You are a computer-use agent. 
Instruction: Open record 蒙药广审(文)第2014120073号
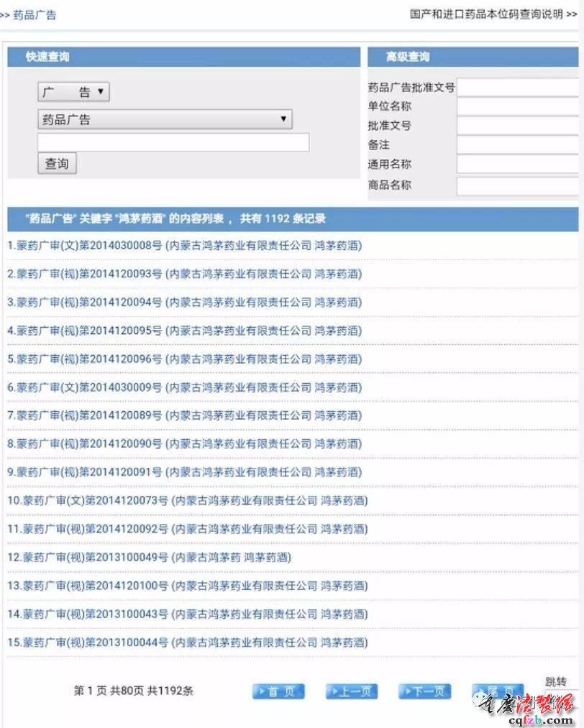(188, 500)
